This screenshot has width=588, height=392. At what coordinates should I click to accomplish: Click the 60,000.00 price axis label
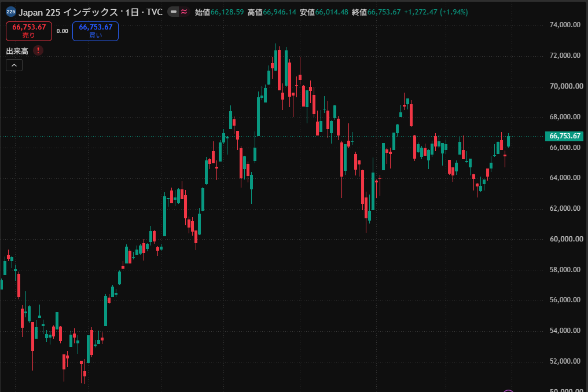pos(566,239)
